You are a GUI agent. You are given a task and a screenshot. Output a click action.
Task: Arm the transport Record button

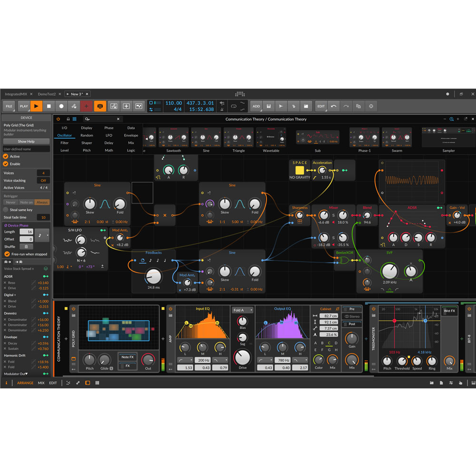(61, 106)
